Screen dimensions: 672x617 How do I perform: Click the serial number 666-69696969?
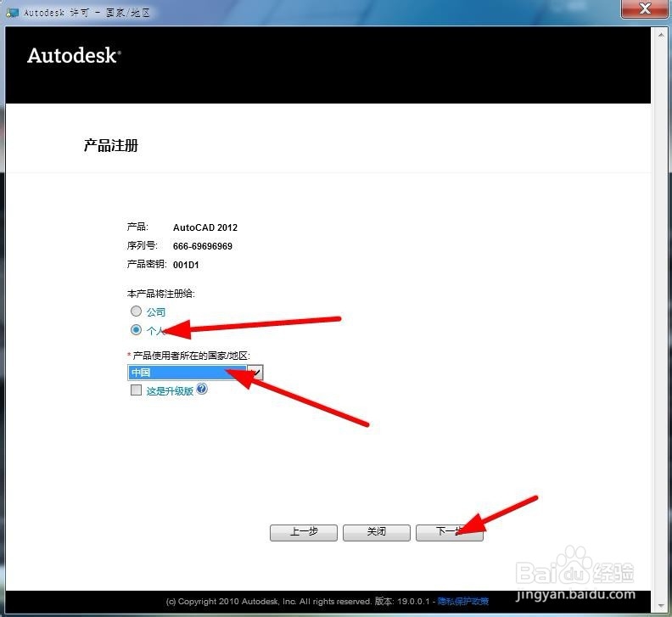203,246
